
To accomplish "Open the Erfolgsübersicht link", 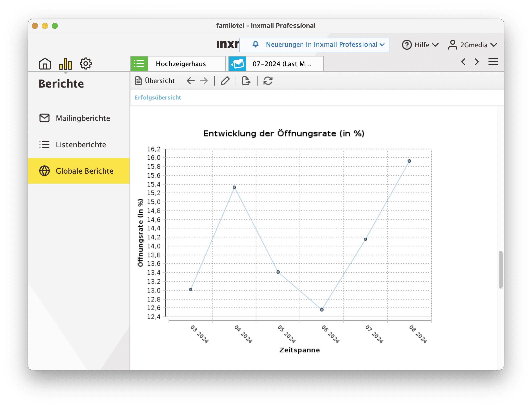I will [158, 98].
